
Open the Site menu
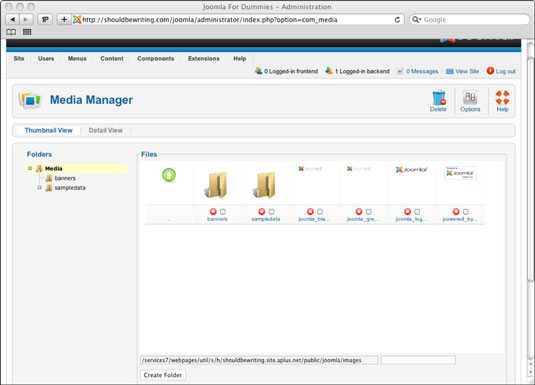(19, 58)
